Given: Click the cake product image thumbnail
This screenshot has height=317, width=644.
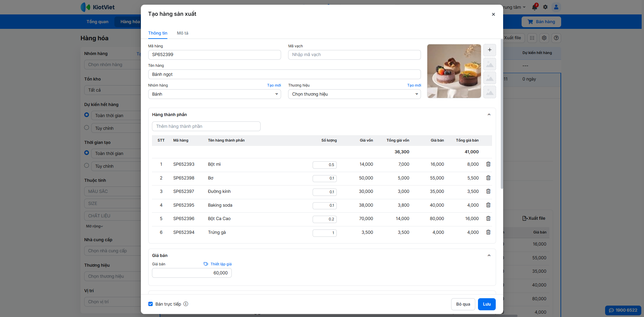Looking at the screenshot, I should point(454,71).
